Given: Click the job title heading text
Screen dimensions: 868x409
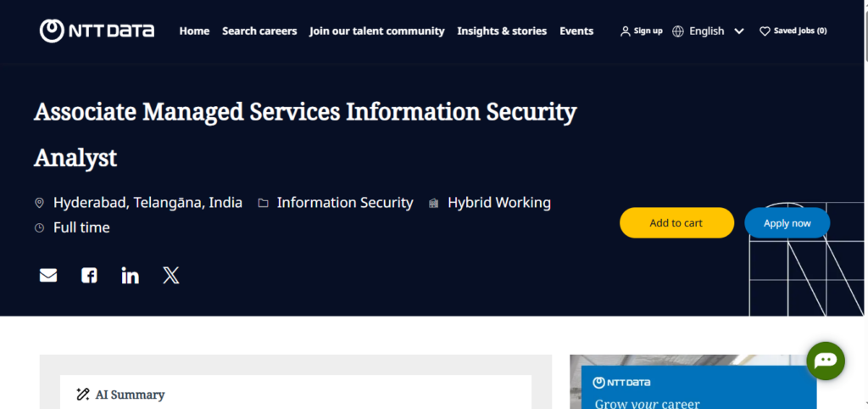Looking at the screenshot, I should (305, 135).
